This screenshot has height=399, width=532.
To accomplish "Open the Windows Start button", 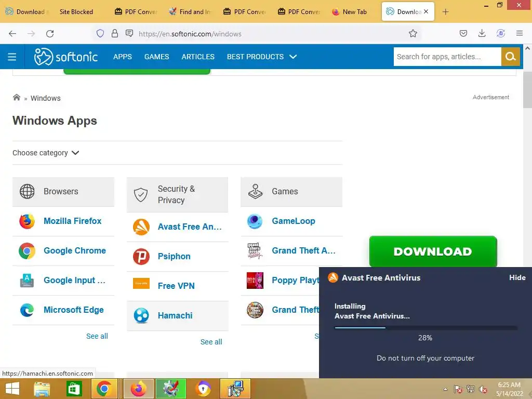I will (12, 389).
